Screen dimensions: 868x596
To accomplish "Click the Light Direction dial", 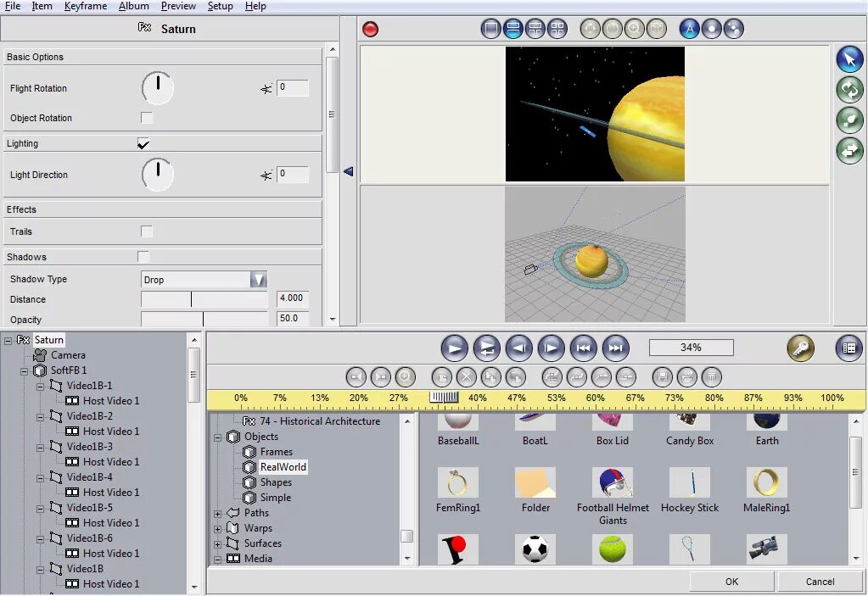I will tap(158, 175).
